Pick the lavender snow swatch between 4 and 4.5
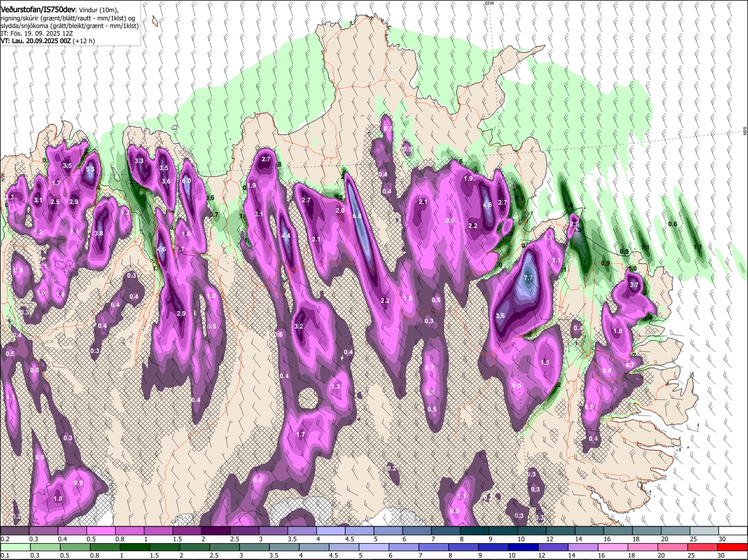 click(x=331, y=531)
